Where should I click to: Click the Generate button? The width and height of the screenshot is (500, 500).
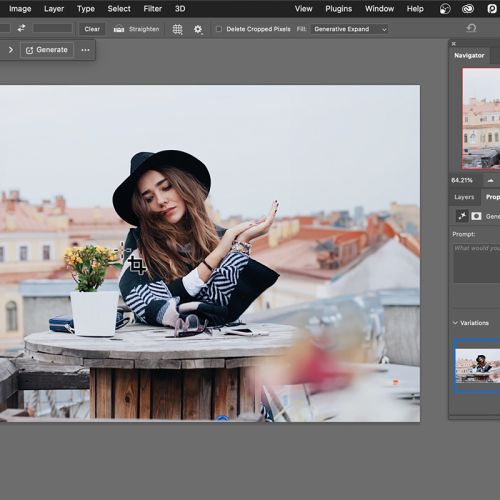[x=47, y=50]
